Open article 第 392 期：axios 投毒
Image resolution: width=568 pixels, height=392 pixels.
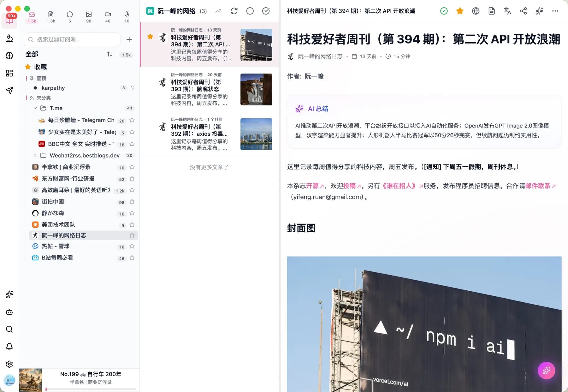click(x=210, y=134)
